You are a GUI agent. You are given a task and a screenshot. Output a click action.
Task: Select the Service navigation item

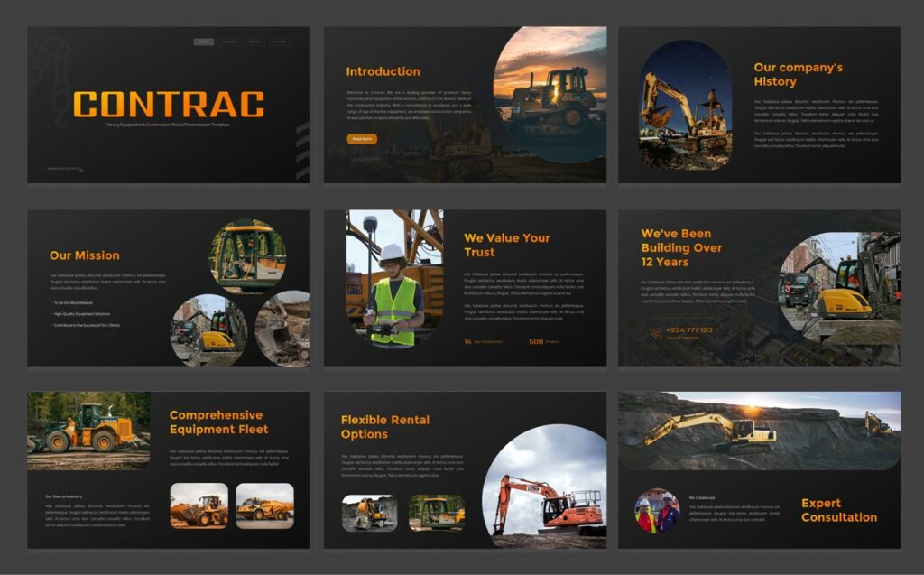(x=255, y=41)
